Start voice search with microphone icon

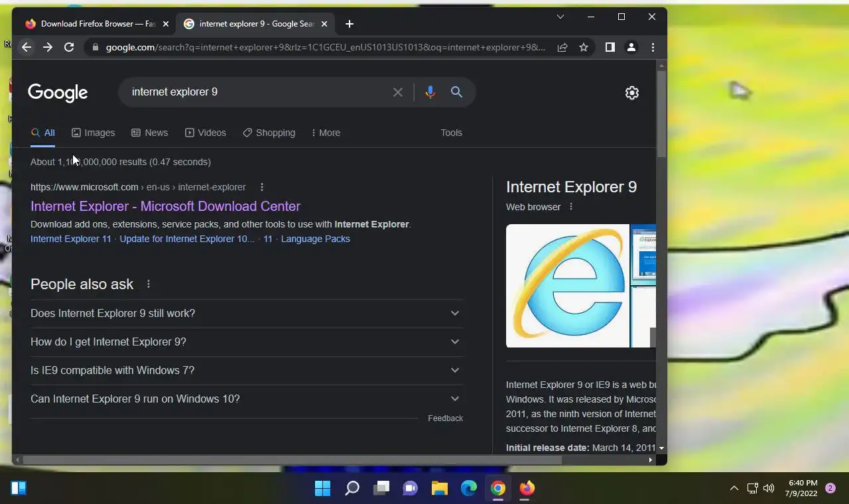430,92
